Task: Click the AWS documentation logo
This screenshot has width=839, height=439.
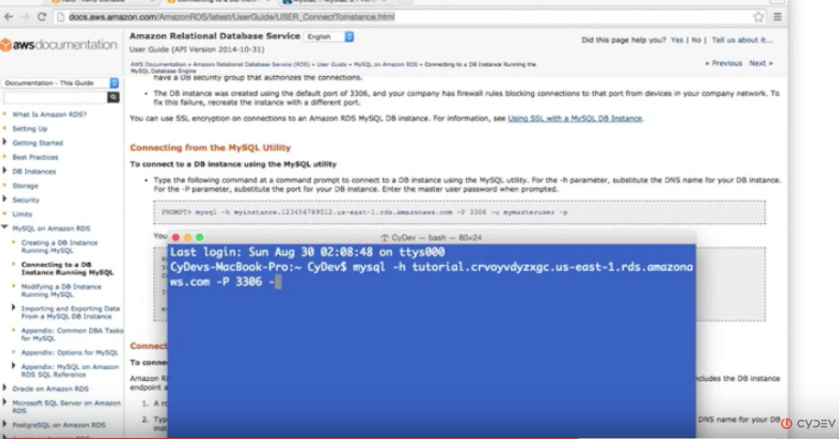Action: pyautogui.click(x=59, y=45)
